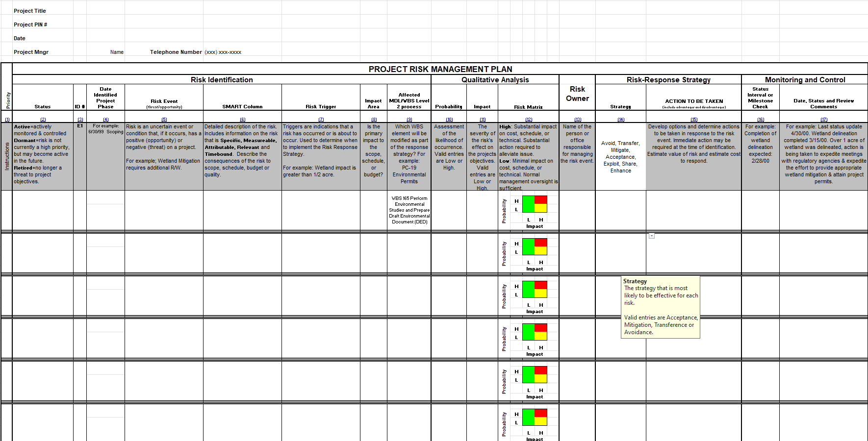Click the Name field beside Project Mngr
This screenshot has width=868, height=441.
click(117, 52)
